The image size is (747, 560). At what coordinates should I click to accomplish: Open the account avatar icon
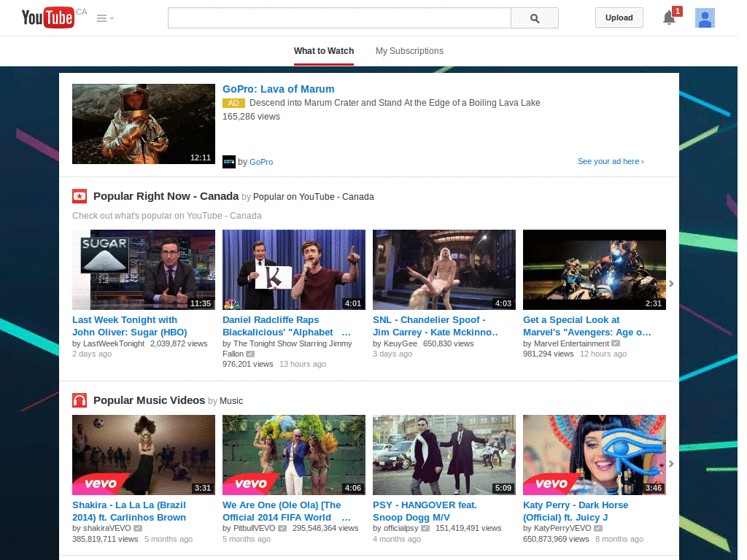coord(705,18)
